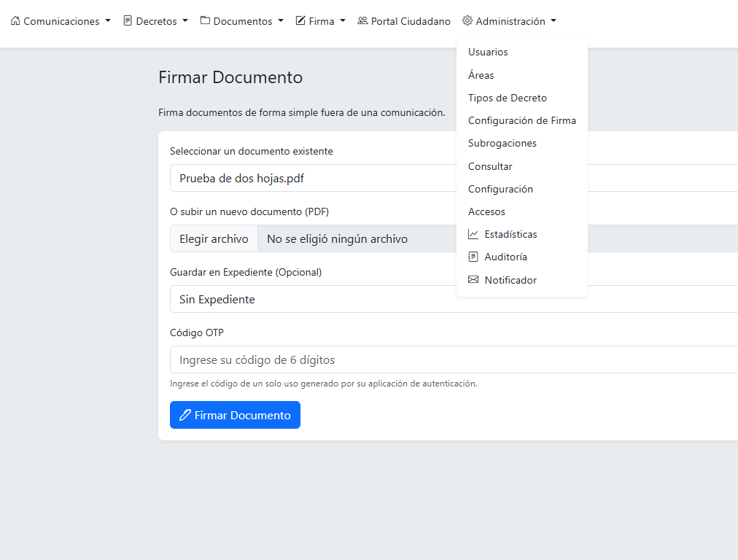Click the gear icon beside Administración
Image resolution: width=738 pixels, height=560 pixels.
pyautogui.click(x=467, y=21)
